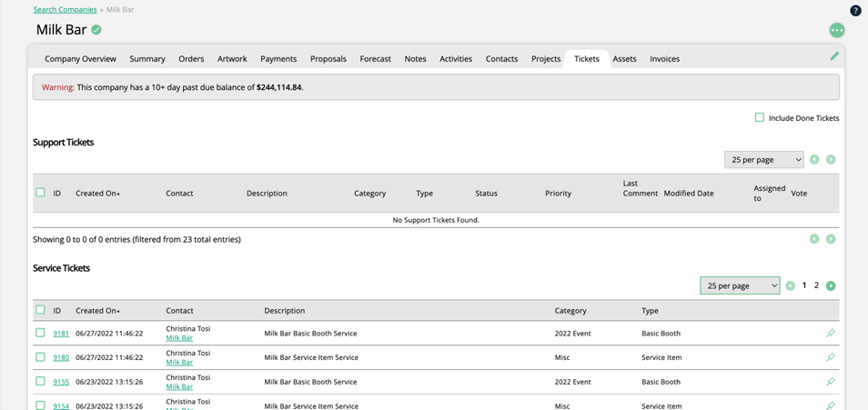Click Search Companies breadcrumb link
This screenshot has width=868, height=410.
pos(66,10)
